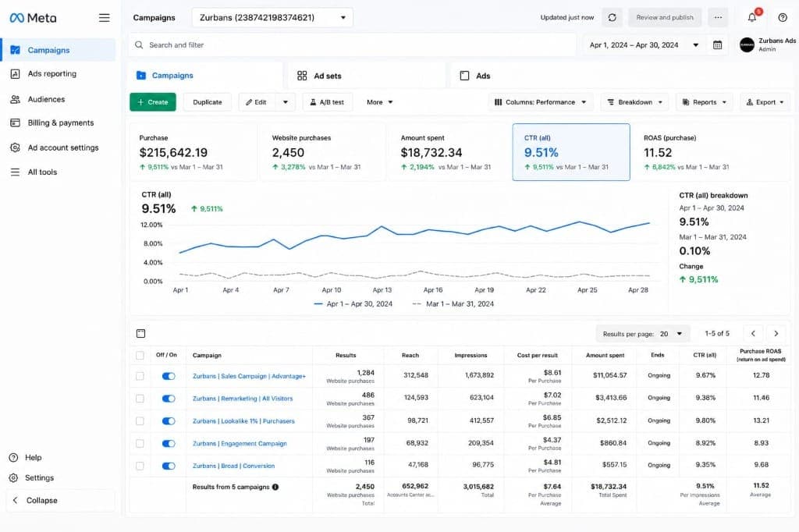799x532 pixels.
Task: Click the Meta logo
Action: (x=33, y=18)
